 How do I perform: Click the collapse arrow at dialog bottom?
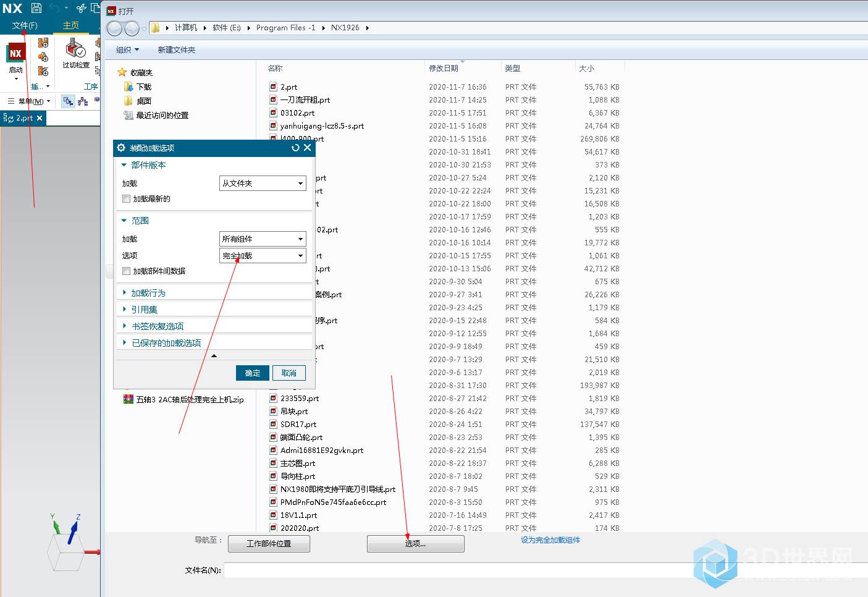coord(214,356)
